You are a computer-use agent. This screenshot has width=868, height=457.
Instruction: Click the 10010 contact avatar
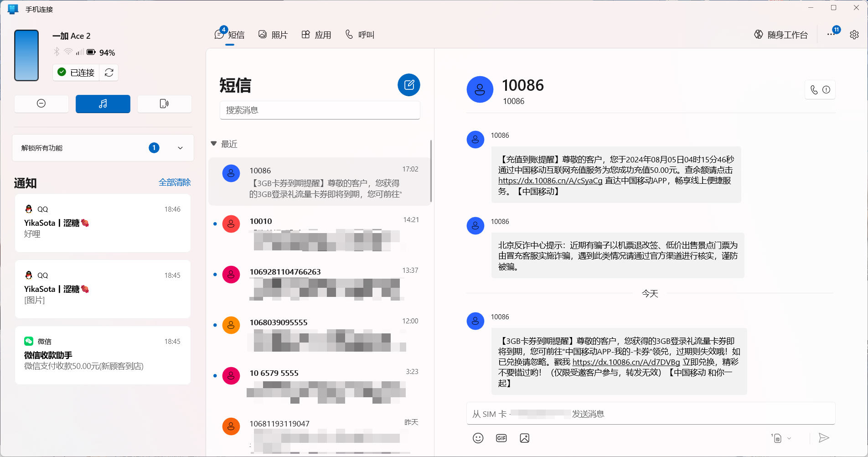tap(231, 224)
